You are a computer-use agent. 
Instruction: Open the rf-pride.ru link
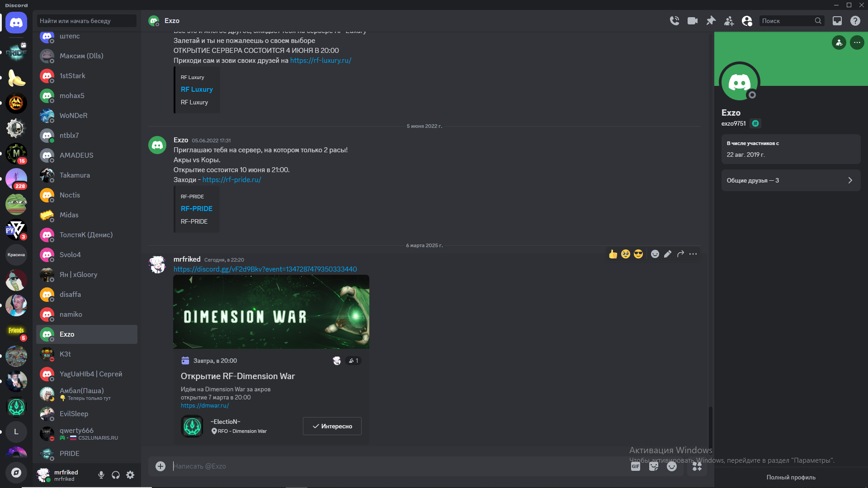(x=232, y=179)
